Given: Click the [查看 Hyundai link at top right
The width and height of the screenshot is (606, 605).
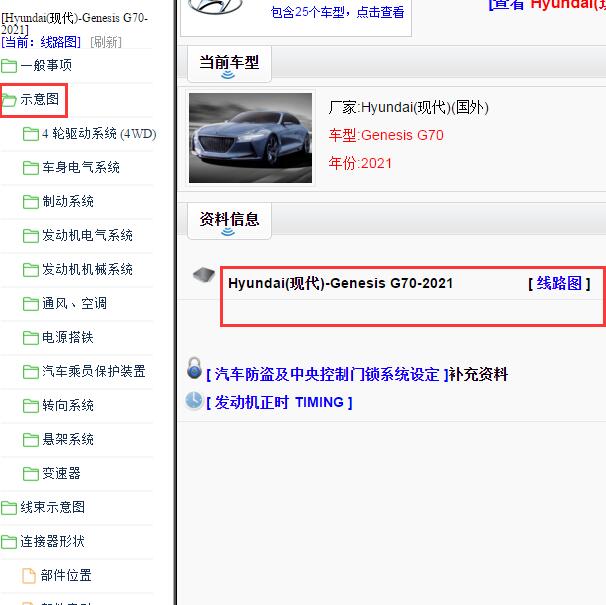Looking at the screenshot, I should point(547,5).
